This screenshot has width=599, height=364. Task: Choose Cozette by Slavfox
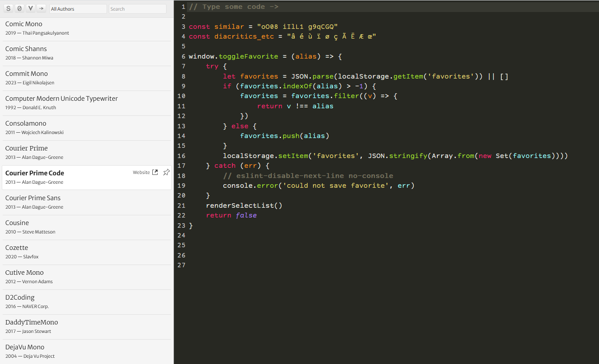coord(17,248)
